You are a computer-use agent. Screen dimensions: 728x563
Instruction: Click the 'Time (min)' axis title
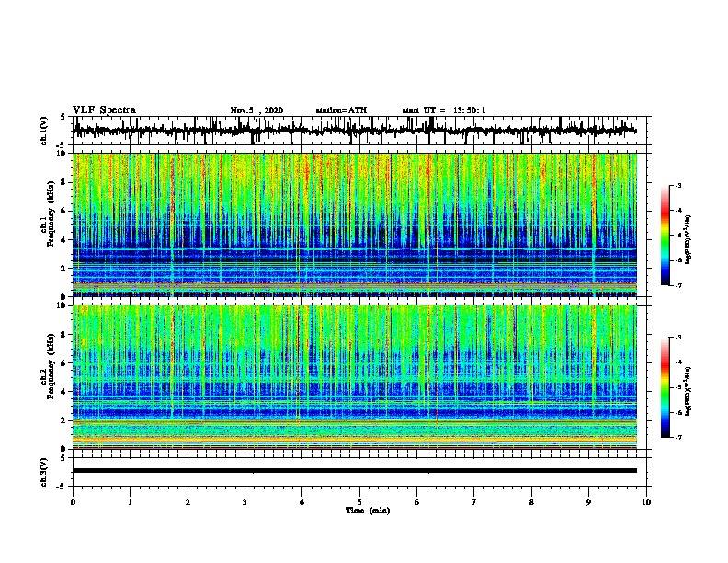[368, 511]
